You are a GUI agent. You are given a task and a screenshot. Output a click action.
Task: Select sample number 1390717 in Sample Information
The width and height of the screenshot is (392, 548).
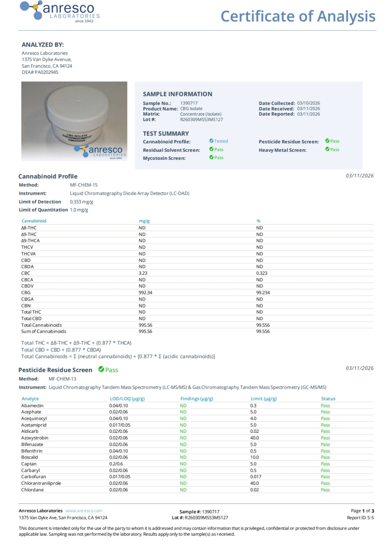[189, 103]
